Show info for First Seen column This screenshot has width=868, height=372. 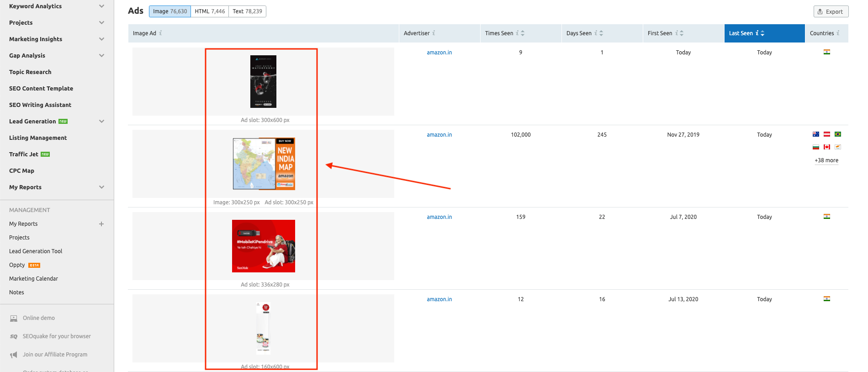[677, 33]
